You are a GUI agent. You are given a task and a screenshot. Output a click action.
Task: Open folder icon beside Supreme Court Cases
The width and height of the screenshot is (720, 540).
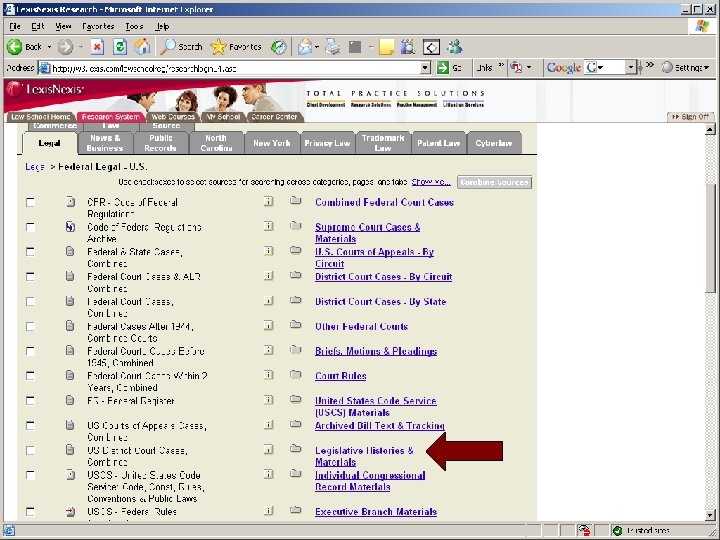(x=296, y=225)
